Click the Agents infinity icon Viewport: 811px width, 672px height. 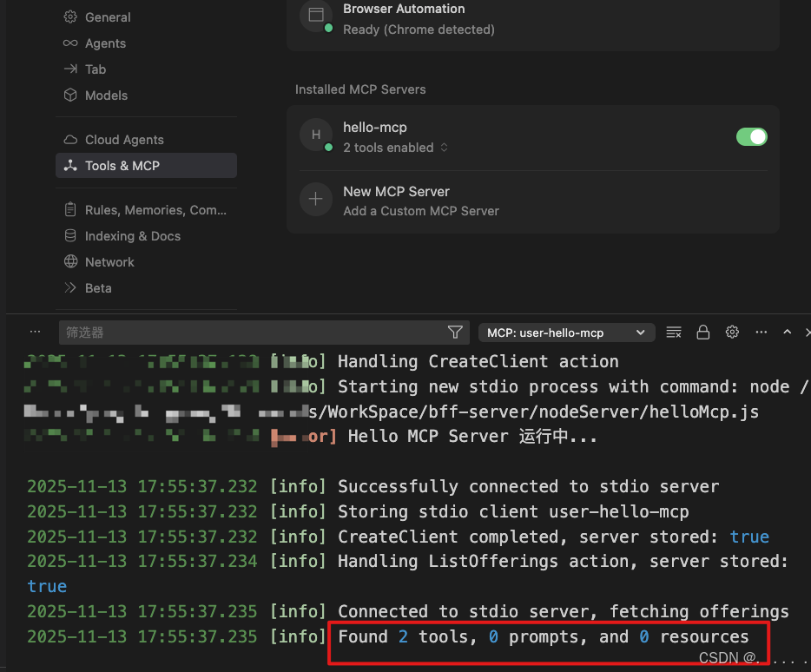tap(70, 43)
